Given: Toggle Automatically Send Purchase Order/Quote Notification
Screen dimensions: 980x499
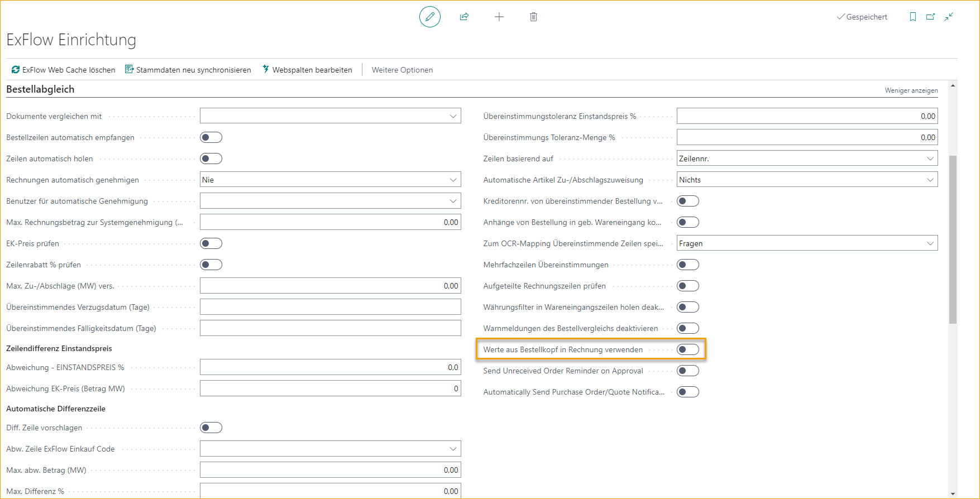Looking at the screenshot, I should (x=688, y=392).
